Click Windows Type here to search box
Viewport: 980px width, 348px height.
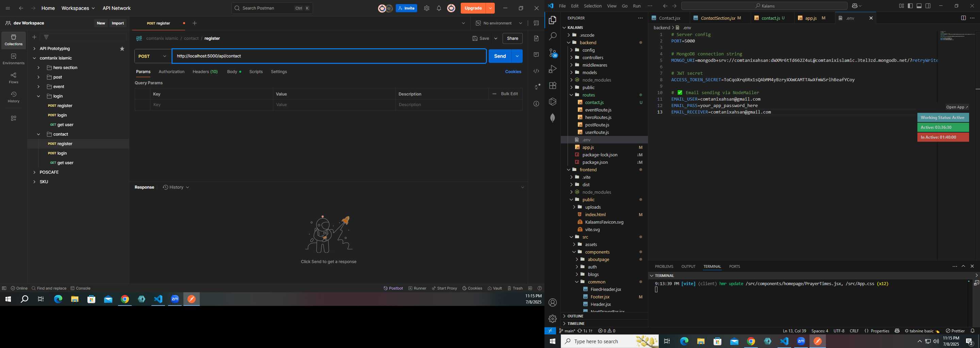pos(610,342)
